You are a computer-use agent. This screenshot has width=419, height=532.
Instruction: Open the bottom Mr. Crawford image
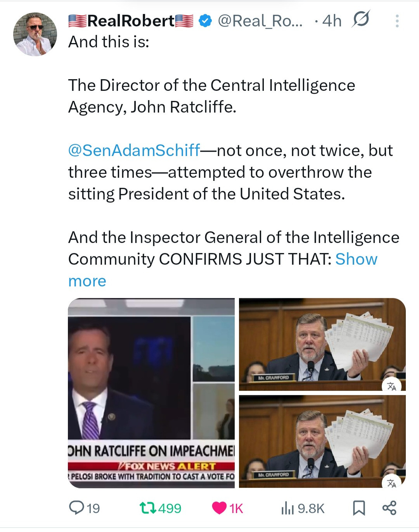coord(322,441)
